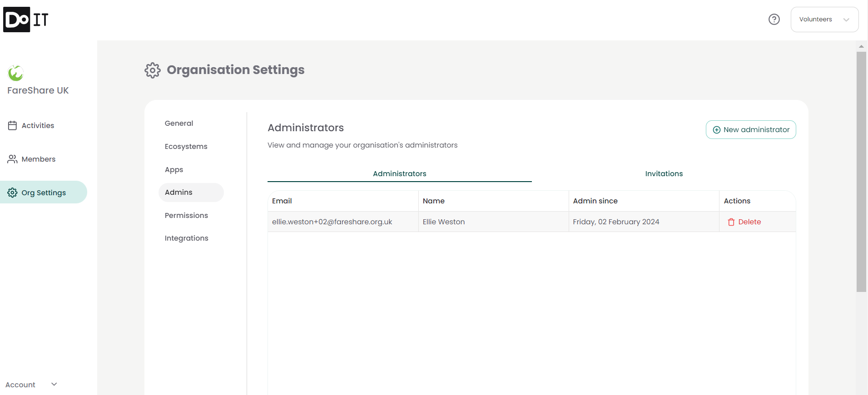Switch to the Invitations tab
The image size is (868, 395).
[664, 173]
